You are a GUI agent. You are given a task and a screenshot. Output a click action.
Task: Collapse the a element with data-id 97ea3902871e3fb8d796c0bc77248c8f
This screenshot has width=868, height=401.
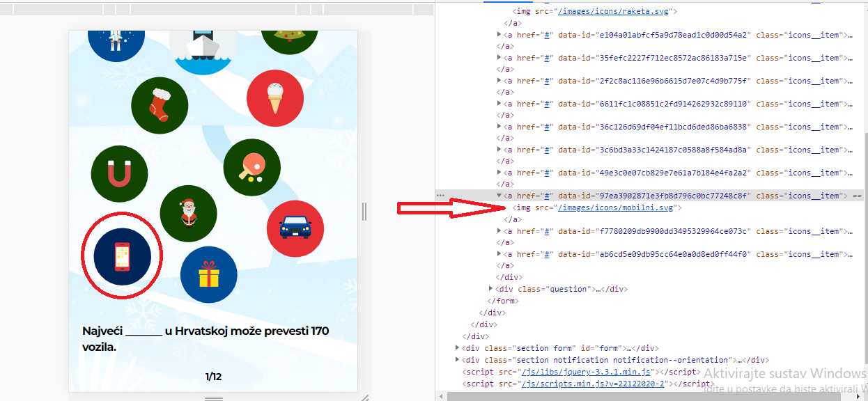pos(499,196)
